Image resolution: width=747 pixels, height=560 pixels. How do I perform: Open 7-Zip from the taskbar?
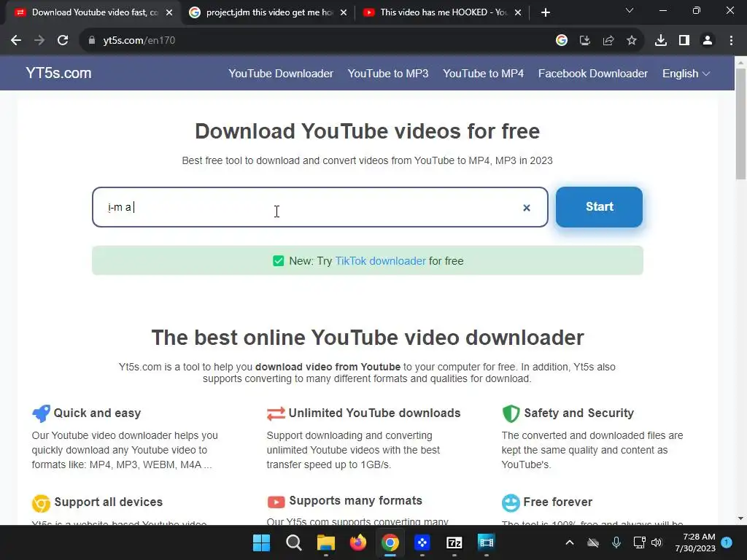pyautogui.click(x=454, y=542)
